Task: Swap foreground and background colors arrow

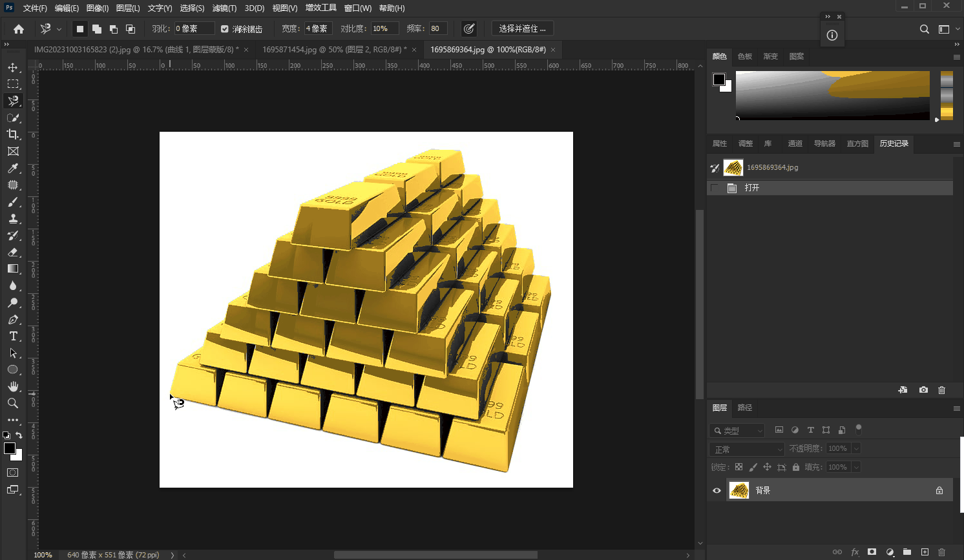Action: [x=19, y=435]
